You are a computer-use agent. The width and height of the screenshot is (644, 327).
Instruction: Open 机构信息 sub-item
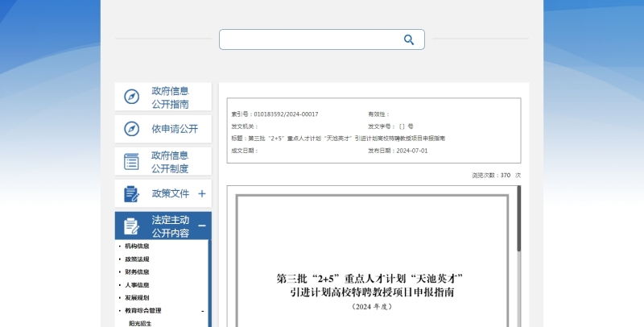137,246
